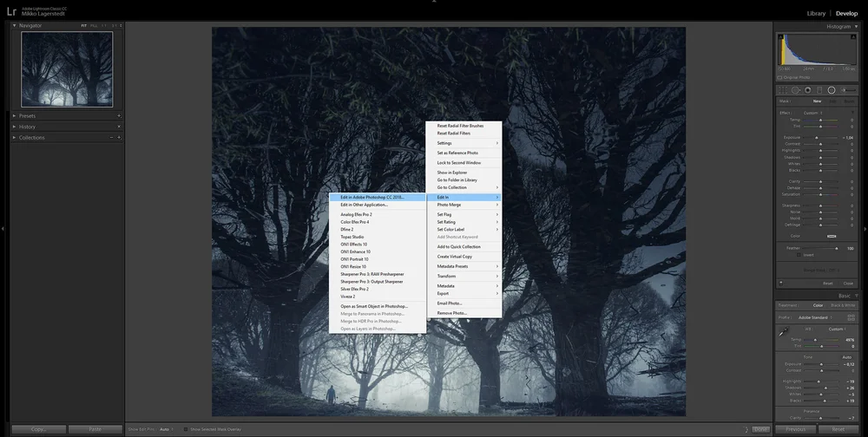This screenshot has width=868, height=437.
Task: Select the Radial Filter tool icon
Action: click(832, 90)
